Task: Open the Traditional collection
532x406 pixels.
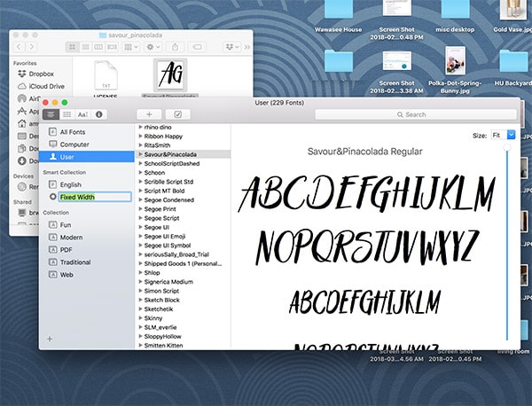Action: pos(87,262)
